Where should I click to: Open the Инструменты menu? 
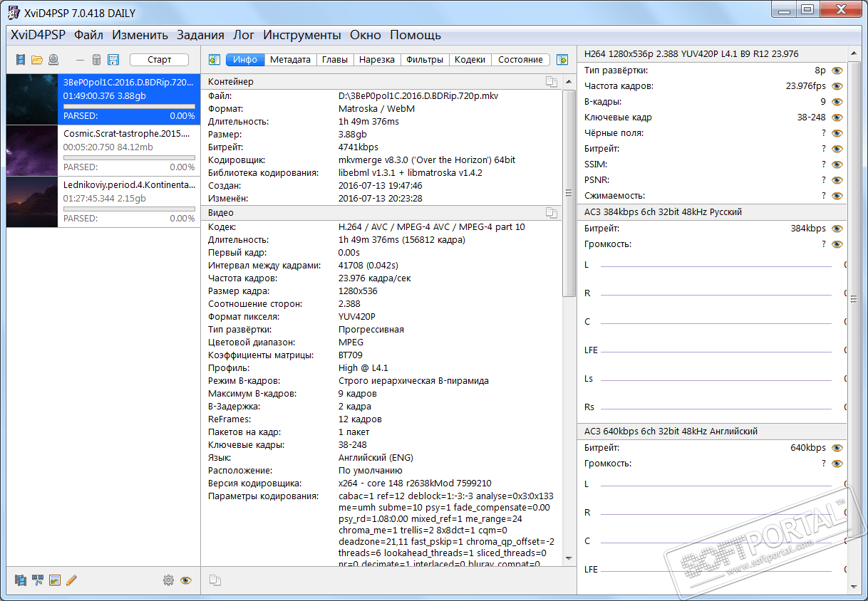click(302, 35)
